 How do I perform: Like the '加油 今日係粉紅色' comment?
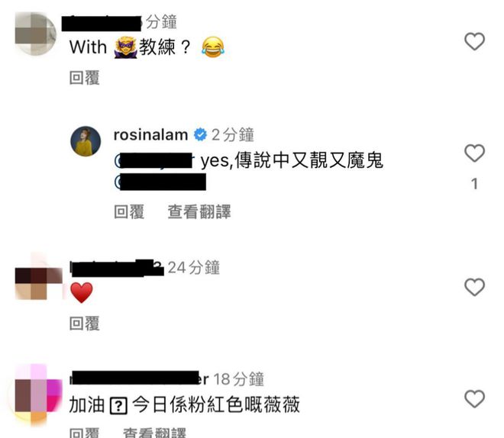[x=474, y=398]
